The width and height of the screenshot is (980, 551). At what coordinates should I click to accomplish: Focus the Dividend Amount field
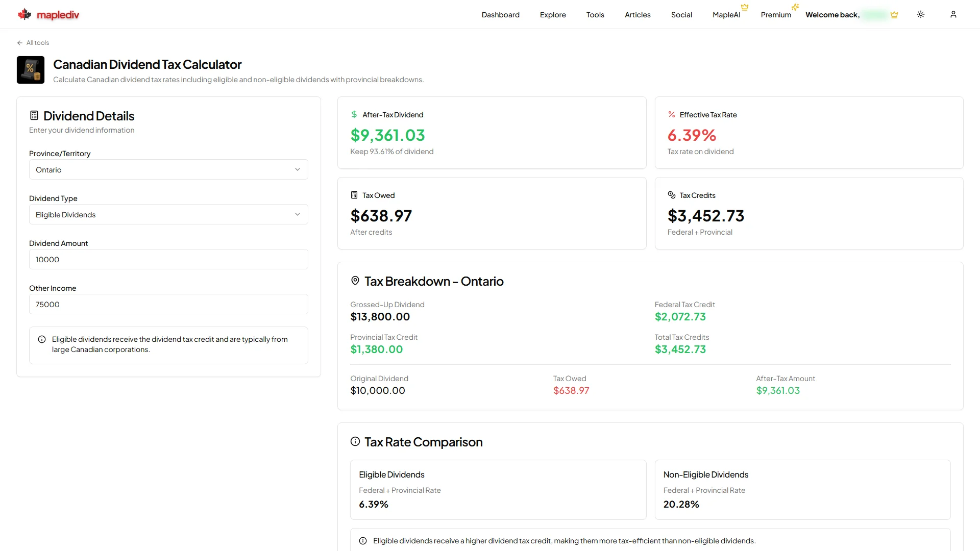pos(168,259)
